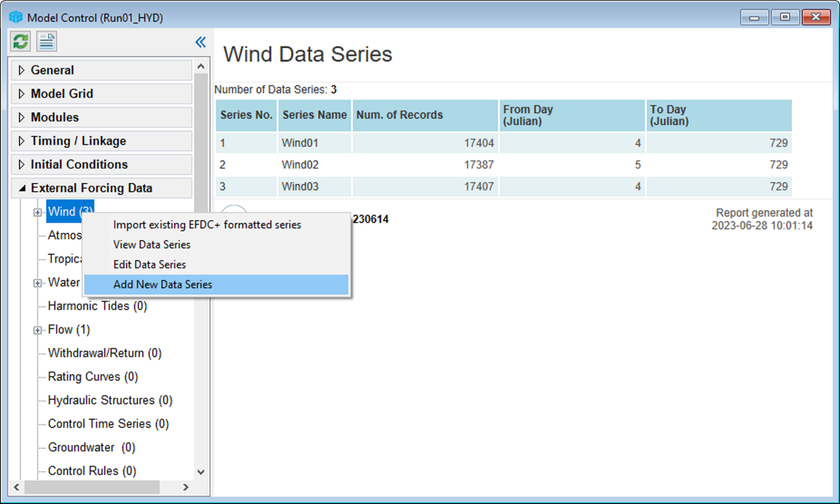The height and width of the screenshot is (504, 840).
Task: Select the Harmonic Tides tree item
Action: [x=97, y=306]
